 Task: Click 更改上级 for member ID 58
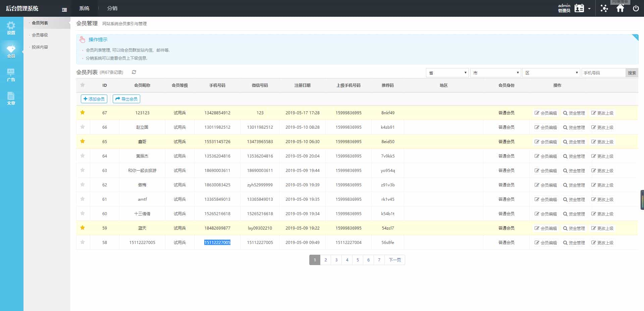tap(602, 243)
